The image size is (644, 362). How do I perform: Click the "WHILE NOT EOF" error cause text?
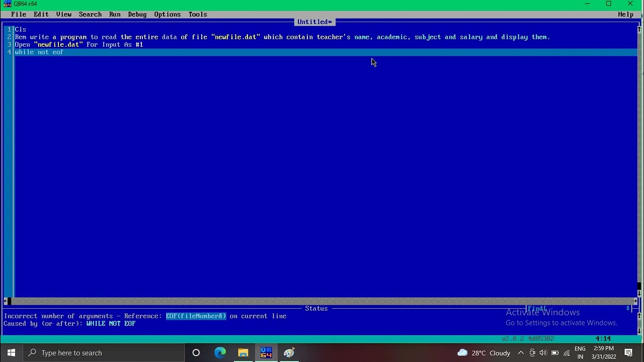pyautogui.click(x=111, y=324)
